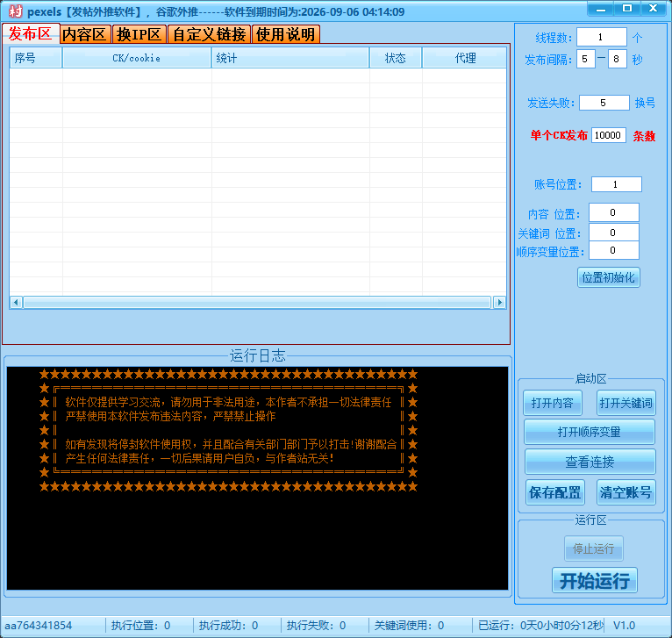Click the table's right scroll arrow
672x638 pixels.
tap(500, 302)
